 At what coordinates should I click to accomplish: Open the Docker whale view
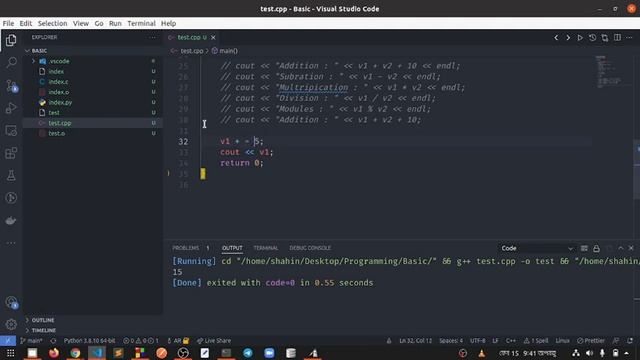click(x=11, y=221)
